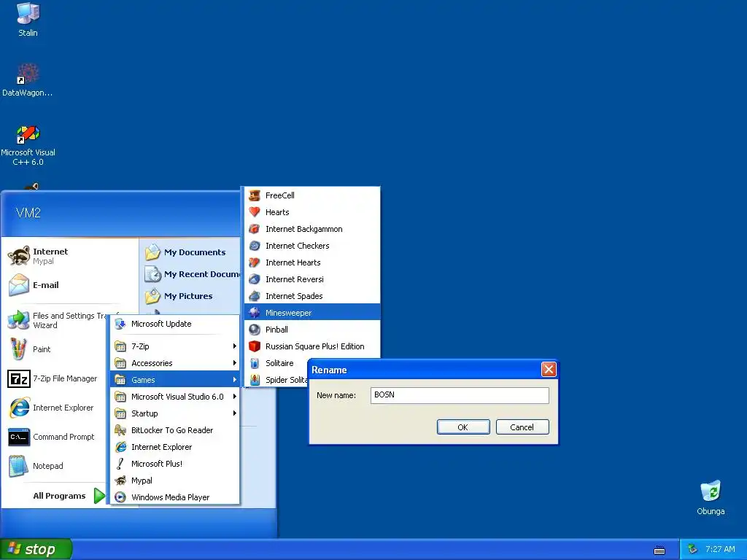Expand the 7-Zip submenu
The height and width of the screenshot is (560, 747).
point(175,346)
